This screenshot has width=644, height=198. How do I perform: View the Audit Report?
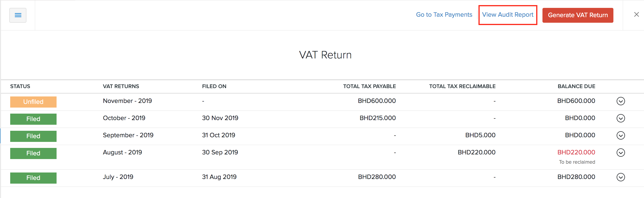[x=507, y=15]
